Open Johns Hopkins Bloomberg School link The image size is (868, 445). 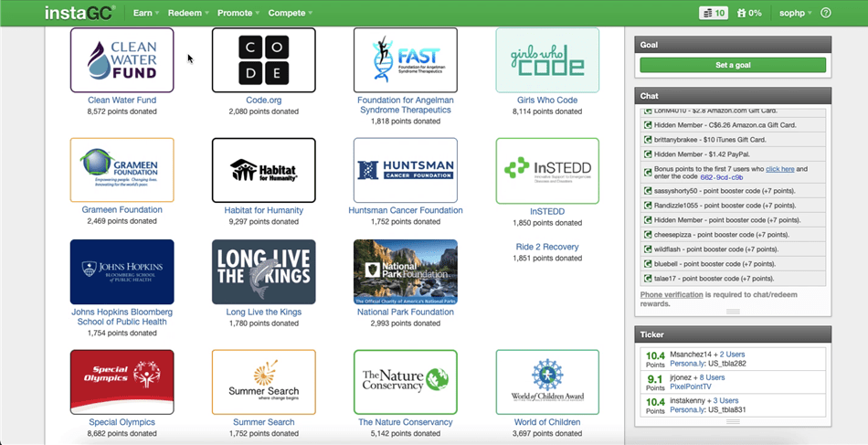pyautogui.click(x=122, y=316)
